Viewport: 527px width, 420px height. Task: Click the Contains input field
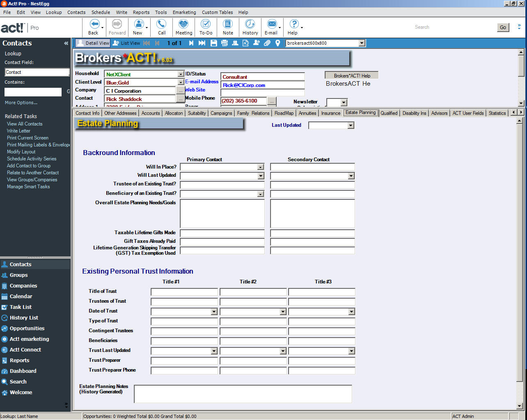[x=33, y=92]
